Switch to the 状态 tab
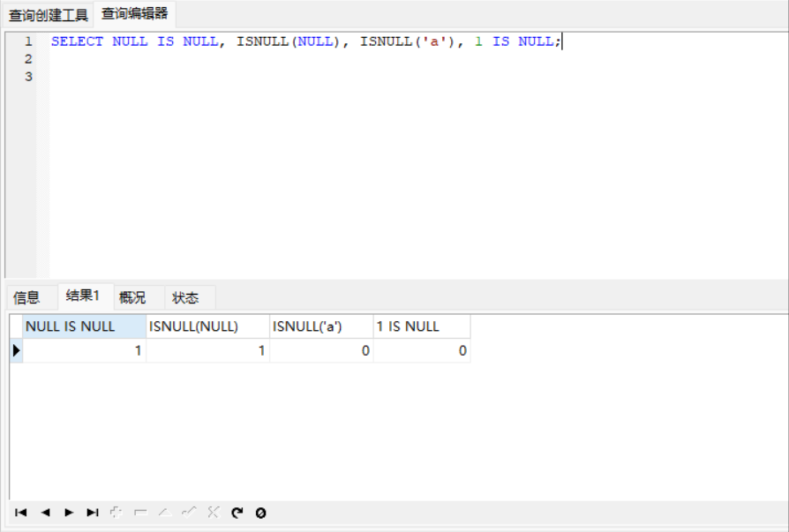Image resolution: width=789 pixels, height=532 pixels. (185, 297)
